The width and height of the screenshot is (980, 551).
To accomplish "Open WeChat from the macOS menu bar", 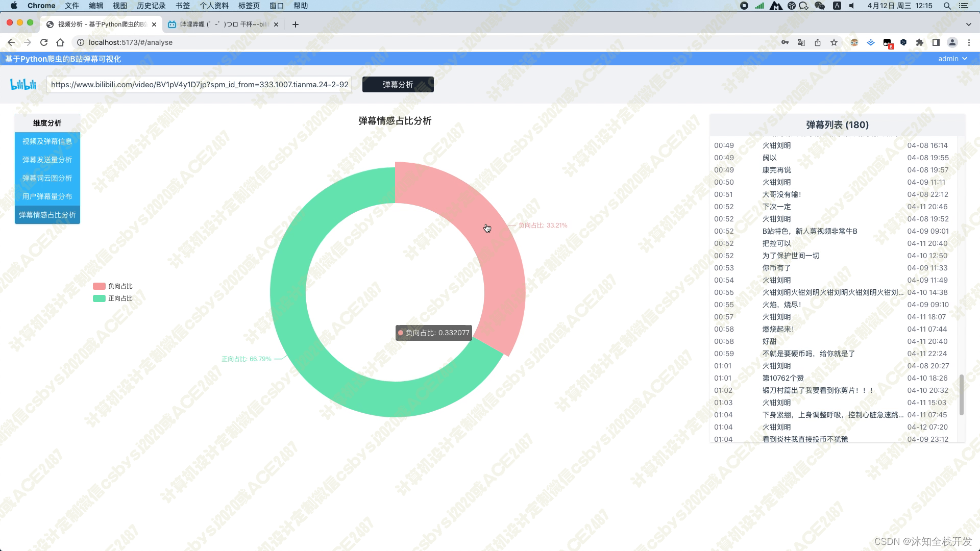I will (x=820, y=6).
